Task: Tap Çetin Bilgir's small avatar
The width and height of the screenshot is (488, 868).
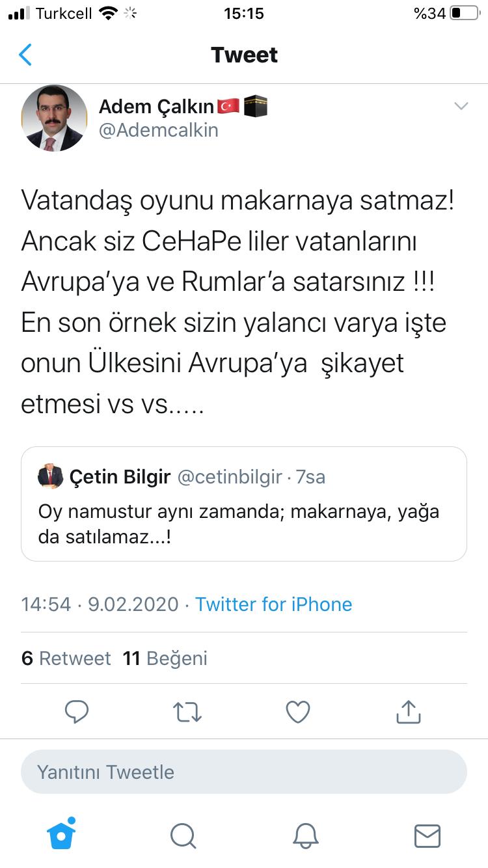Action: coord(50,477)
